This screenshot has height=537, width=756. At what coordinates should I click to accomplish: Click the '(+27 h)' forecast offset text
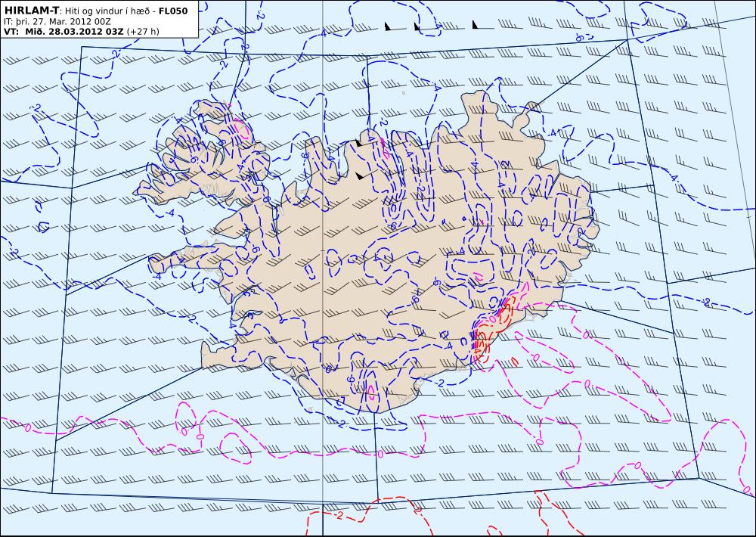143,32
